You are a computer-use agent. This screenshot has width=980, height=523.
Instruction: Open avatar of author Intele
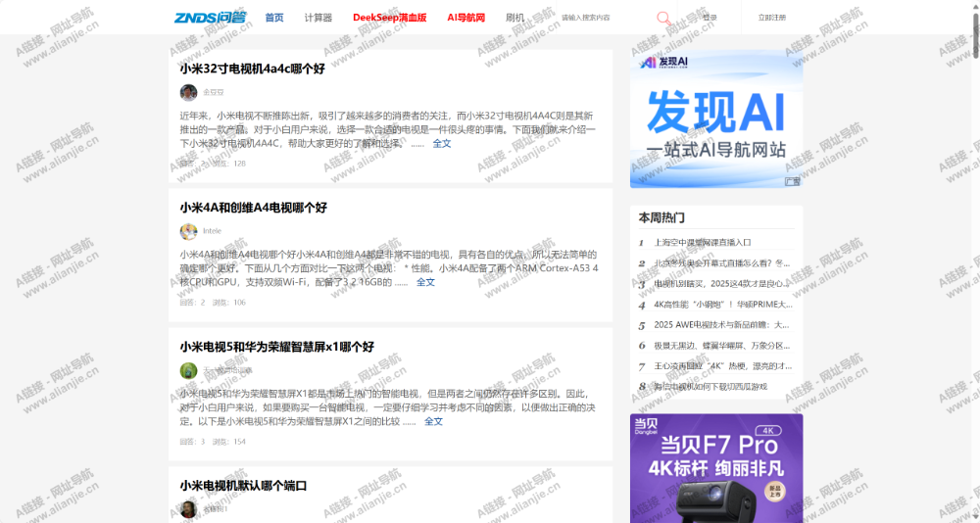click(x=189, y=231)
